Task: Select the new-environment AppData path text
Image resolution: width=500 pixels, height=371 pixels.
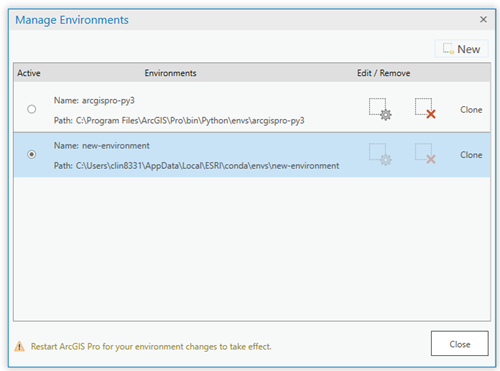Action: pos(196,166)
